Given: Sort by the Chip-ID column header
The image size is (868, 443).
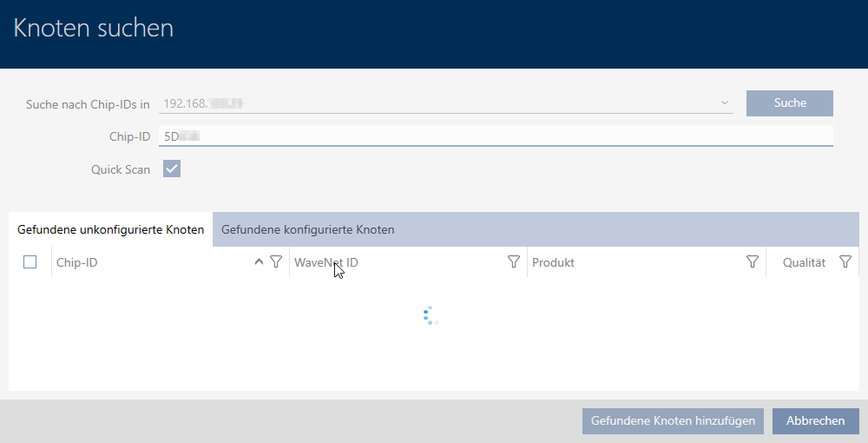Looking at the screenshot, I should (x=130, y=262).
